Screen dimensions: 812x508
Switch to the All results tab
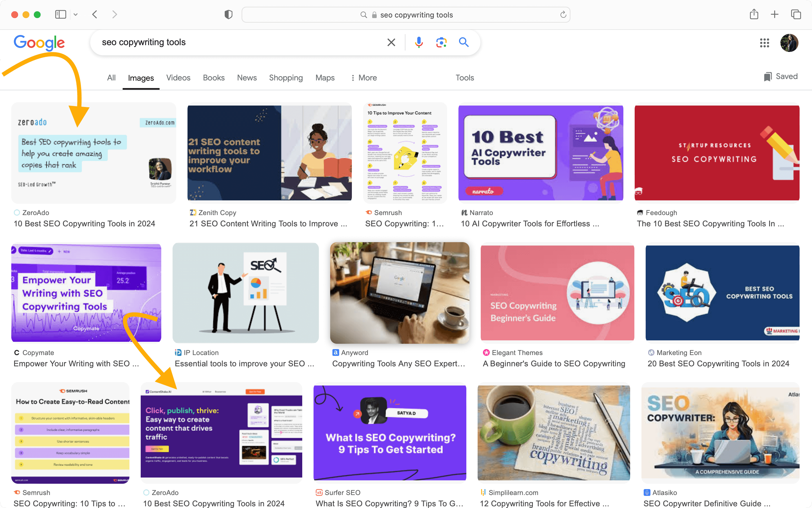tap(111, 78)
